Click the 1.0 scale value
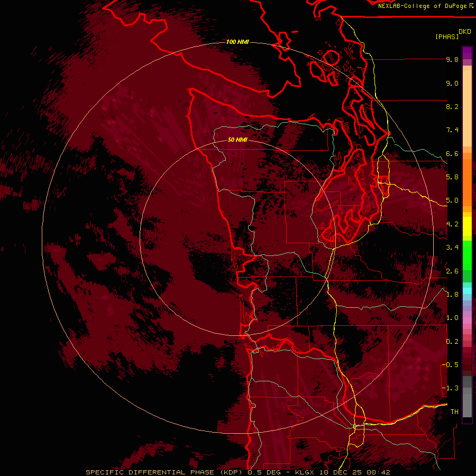The height and width of the screenshot is (476, 476). (452, 318)
